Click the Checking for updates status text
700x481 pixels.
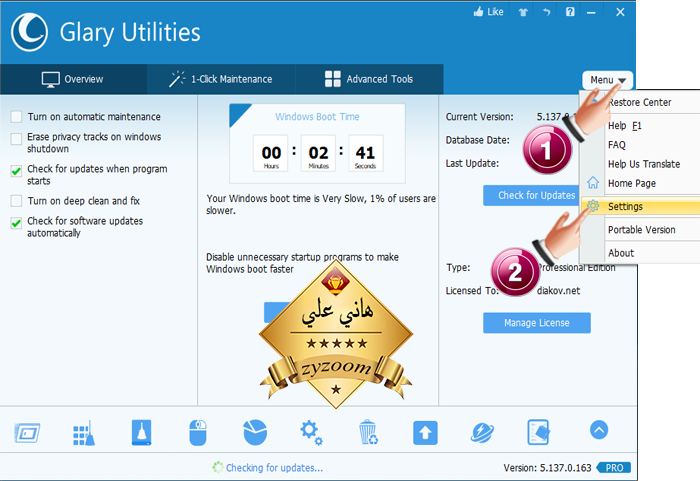pyautogui.click(x=274, y=468)
